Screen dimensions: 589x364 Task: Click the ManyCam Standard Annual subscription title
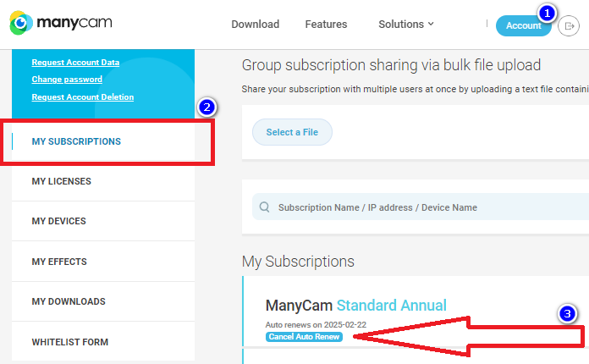[355, 306]
